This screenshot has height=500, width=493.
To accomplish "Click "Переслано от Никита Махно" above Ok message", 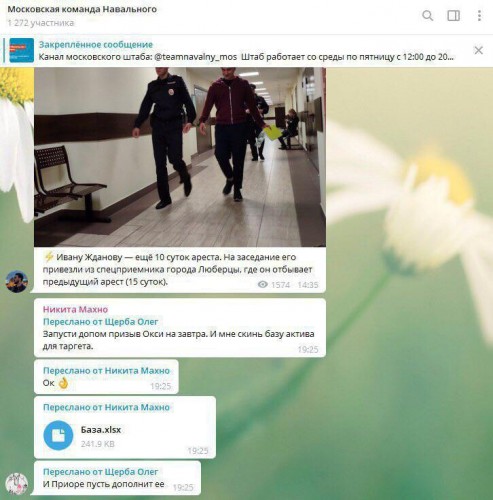I will pos(106,371).
